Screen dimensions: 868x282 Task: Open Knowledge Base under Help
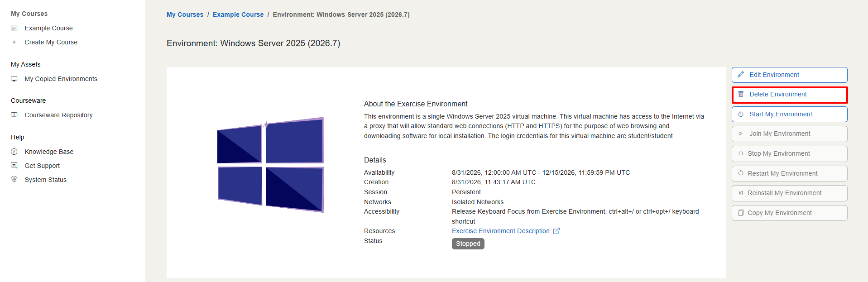[x=49, y=152]
